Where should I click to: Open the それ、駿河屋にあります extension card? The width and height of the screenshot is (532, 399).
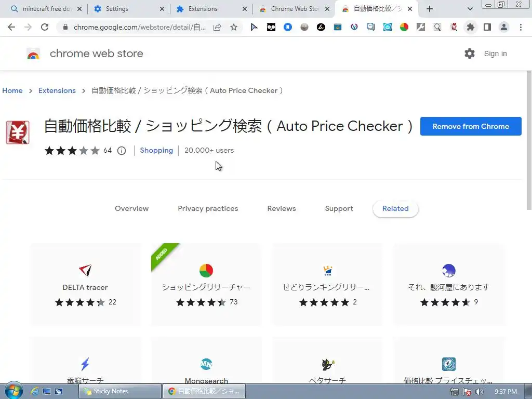(x=448, y=285)
